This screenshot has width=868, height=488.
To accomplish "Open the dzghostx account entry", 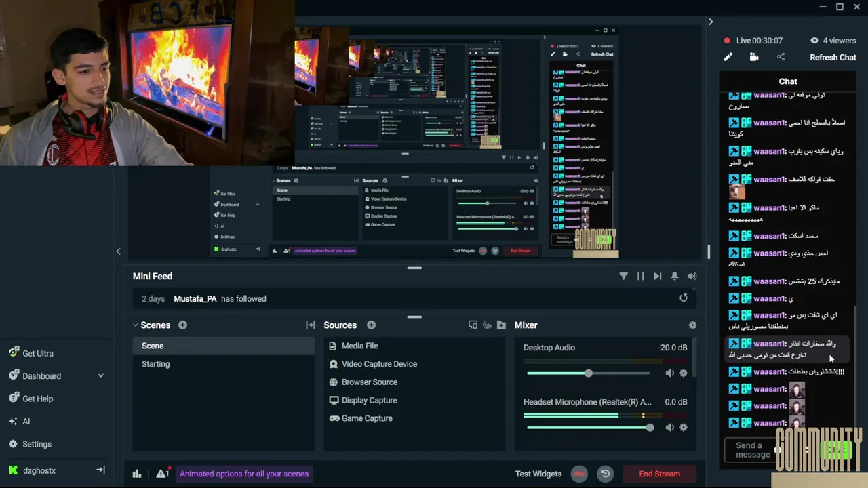I will (x=33, y=470).
